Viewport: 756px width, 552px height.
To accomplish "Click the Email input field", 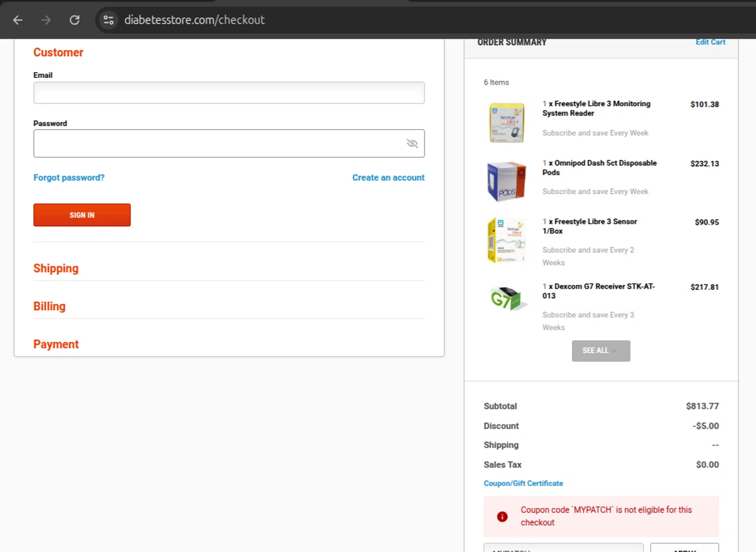I will coord(229,93).
